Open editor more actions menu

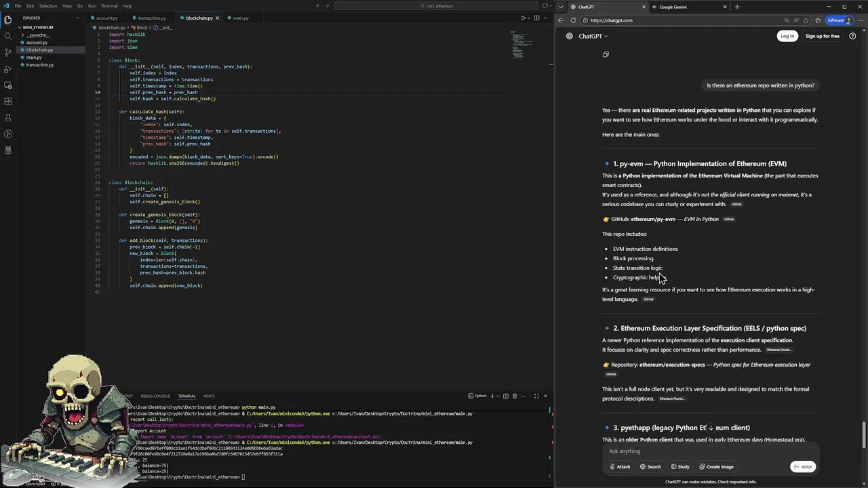pyautogui.click(x=547, y=18)
